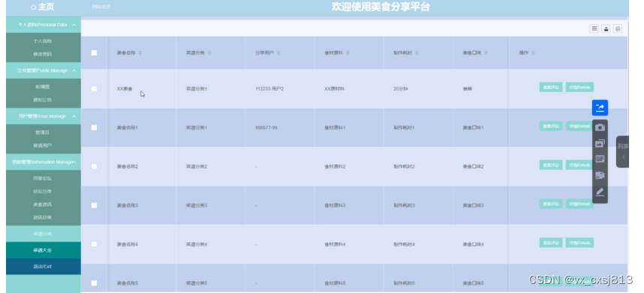The width and height of the screenshot is (644, 293).
Task: Click the video recording icon in floating bar
Action: point(600,175)
